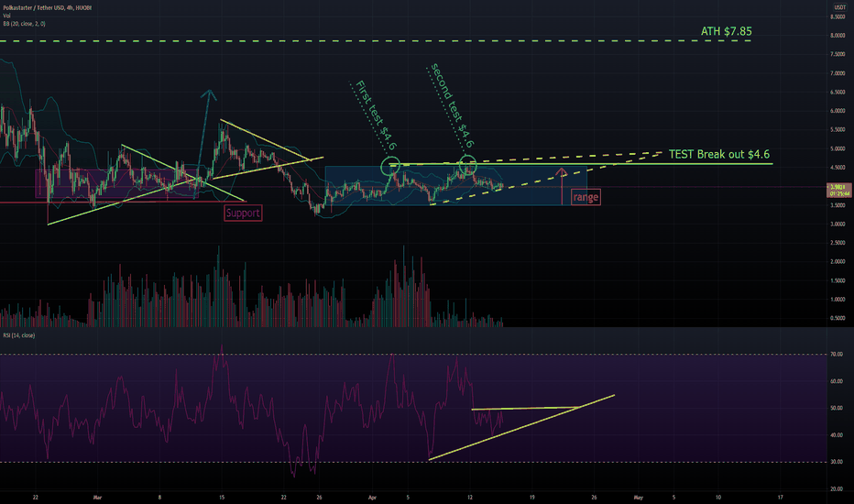Viewport: 854px width, 504px height.
Task: Click the First test $4.6 annotation text
Action: coord(376,115)
